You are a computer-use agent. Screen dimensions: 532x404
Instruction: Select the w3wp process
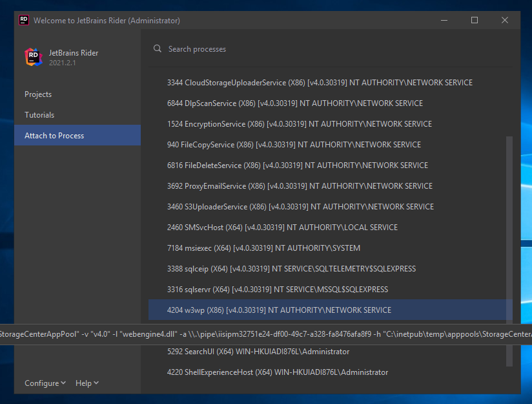point(279,310)
